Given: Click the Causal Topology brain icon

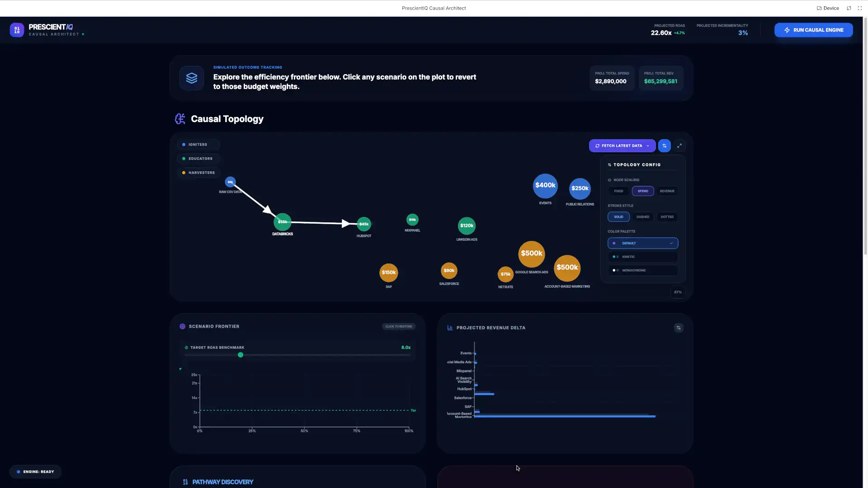Looking at the screenshot, I should [179, 119].
